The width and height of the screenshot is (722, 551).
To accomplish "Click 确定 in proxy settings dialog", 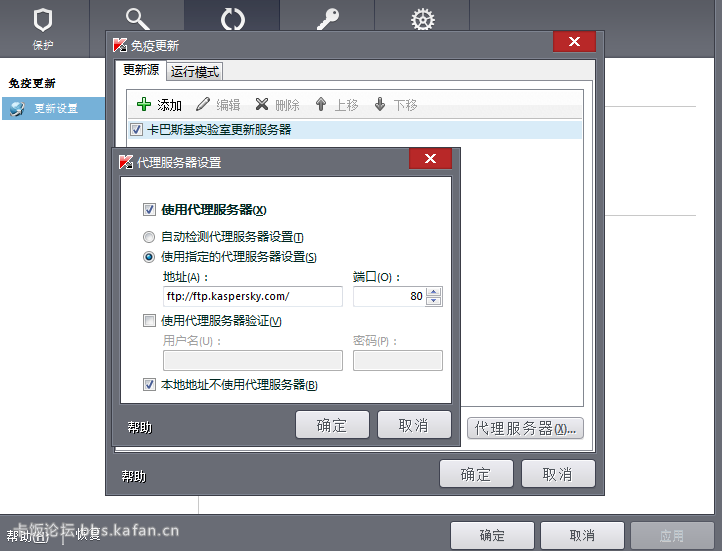I will coord(332,425).
